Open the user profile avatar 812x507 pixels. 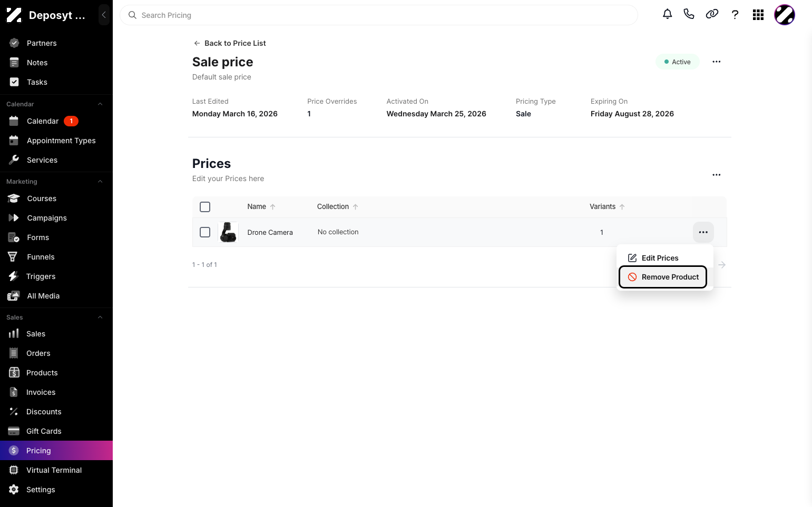point(784,15)
